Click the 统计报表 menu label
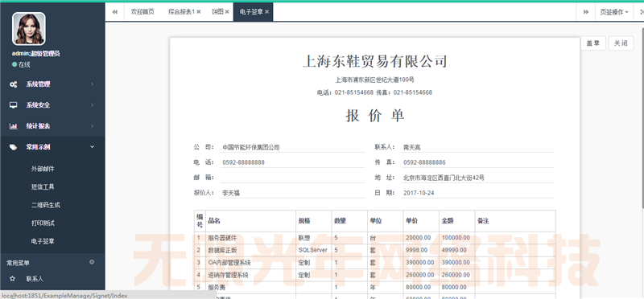Viewport: 644px width, 299px height. 38,126
